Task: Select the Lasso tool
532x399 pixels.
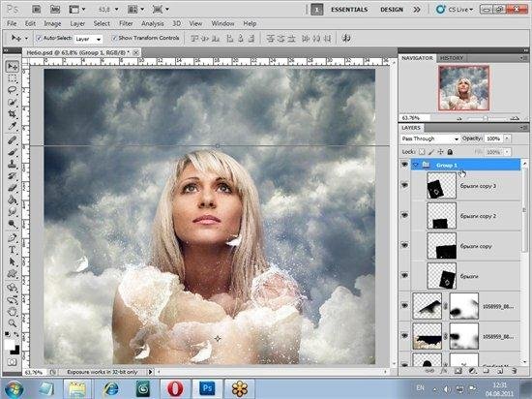Action: point(13,90)
